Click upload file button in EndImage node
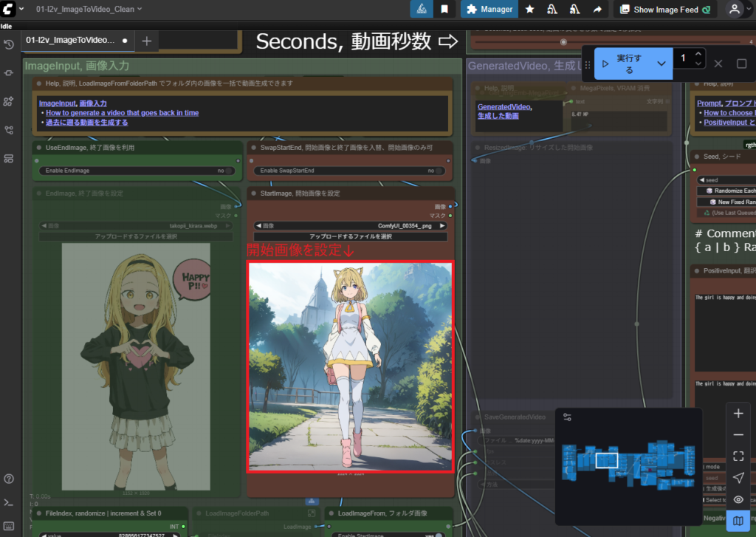The height and width of the screenshot is (537, 756). pyautogui.click(x=136, y=236)
